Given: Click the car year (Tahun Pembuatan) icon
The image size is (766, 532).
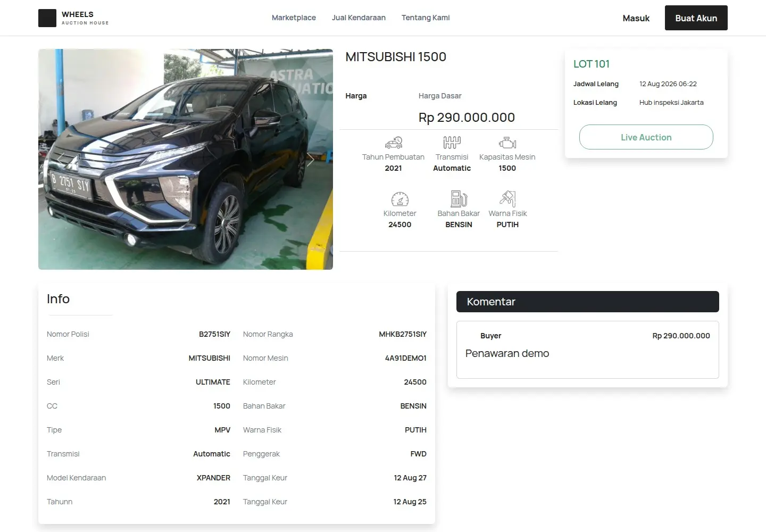Looking at the screenshot, I should [394, 143].
